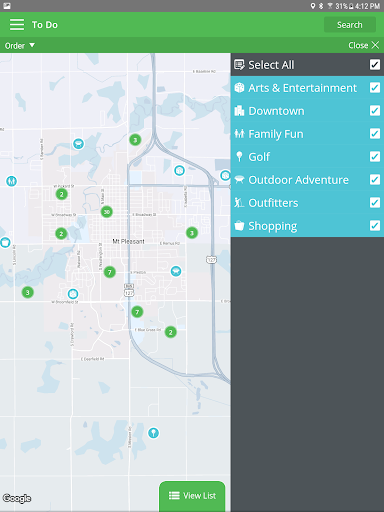The image size is (384, 512).
Task: Tap the Search button
Action: [x=350, y=25]
